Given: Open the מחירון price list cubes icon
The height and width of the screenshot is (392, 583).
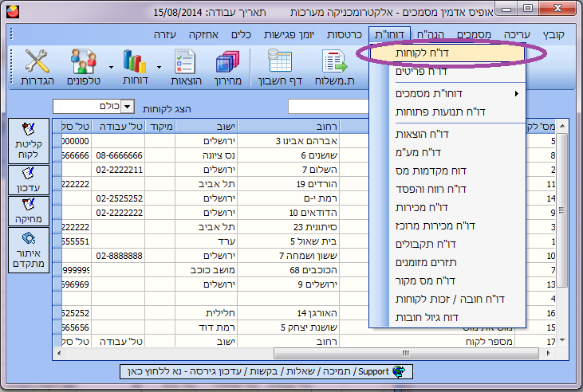Looking at the screenshot, I should (x=227, y=67).
